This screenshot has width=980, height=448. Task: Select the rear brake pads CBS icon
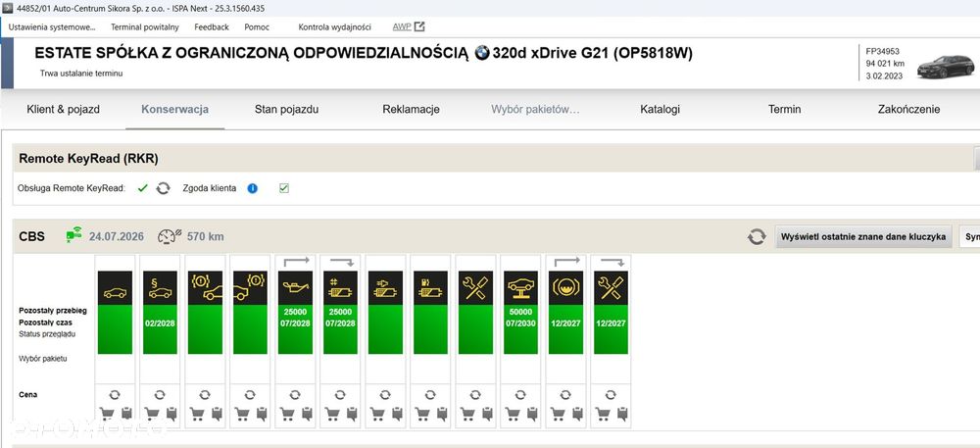250,288
